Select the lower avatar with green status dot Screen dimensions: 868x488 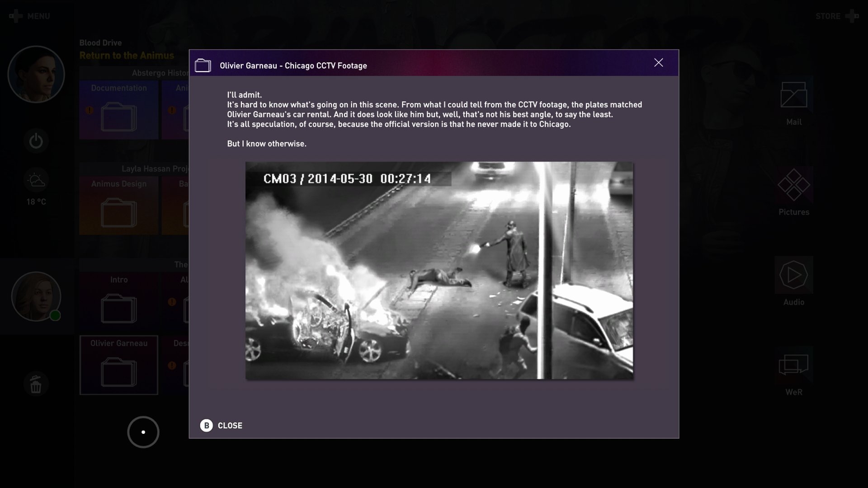[x=36, y=297]
